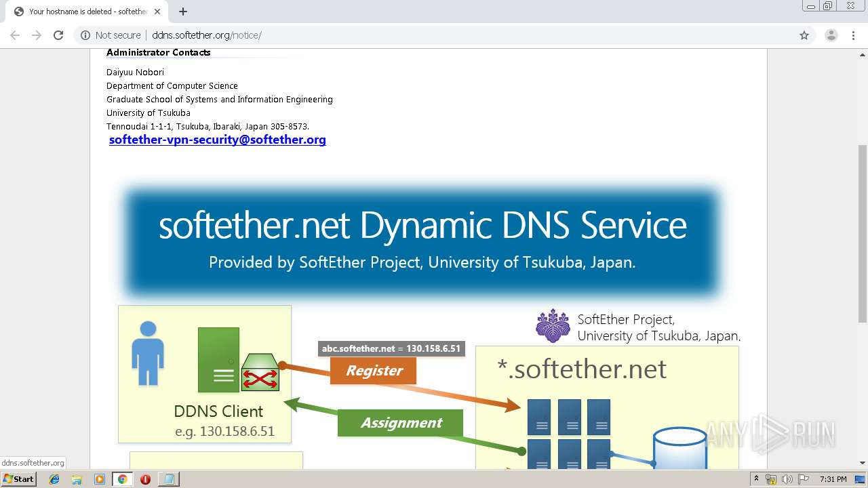868x488 pixels.
Task: Click the softether.net Dynamic DNS Service banner
Action: click(x=422, y=241)
